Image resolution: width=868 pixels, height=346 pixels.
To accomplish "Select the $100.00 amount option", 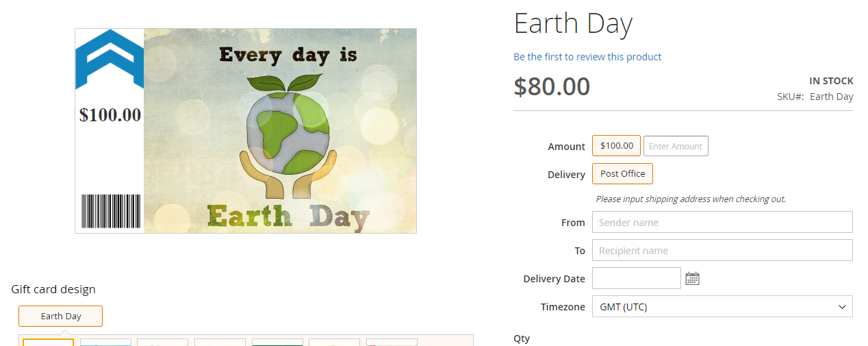I will coord(616,146).
